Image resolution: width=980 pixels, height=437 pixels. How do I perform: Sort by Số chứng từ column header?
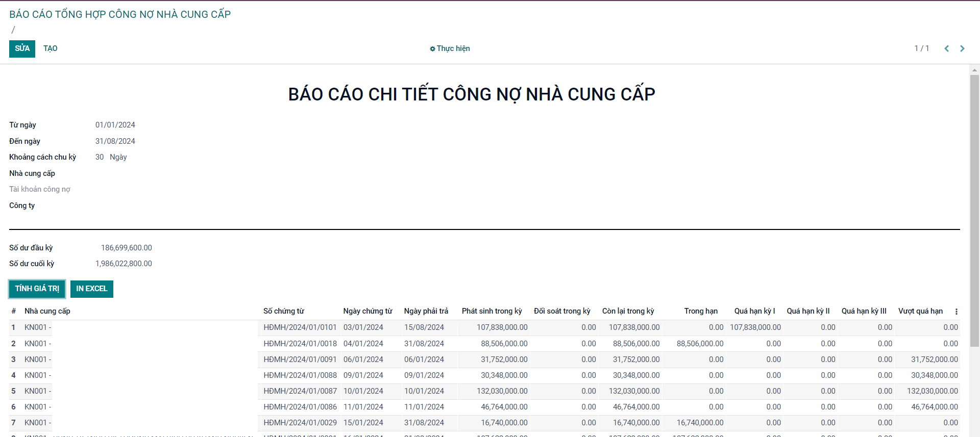[283, 311]
